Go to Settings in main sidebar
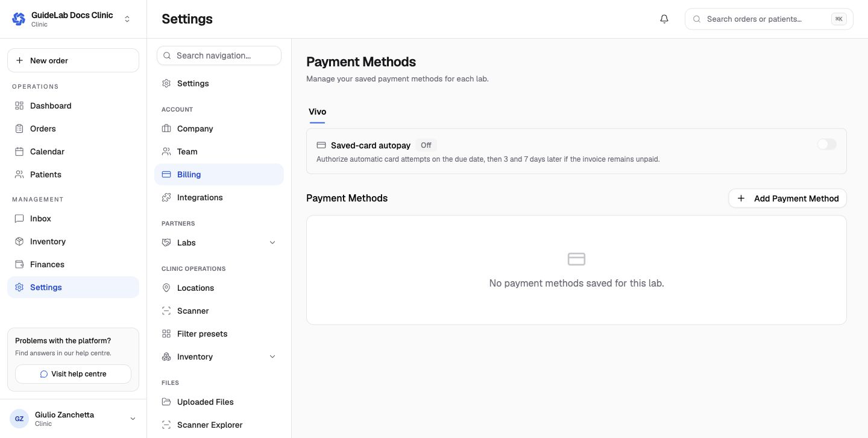868x438 pixels. (x=73, y=287)
